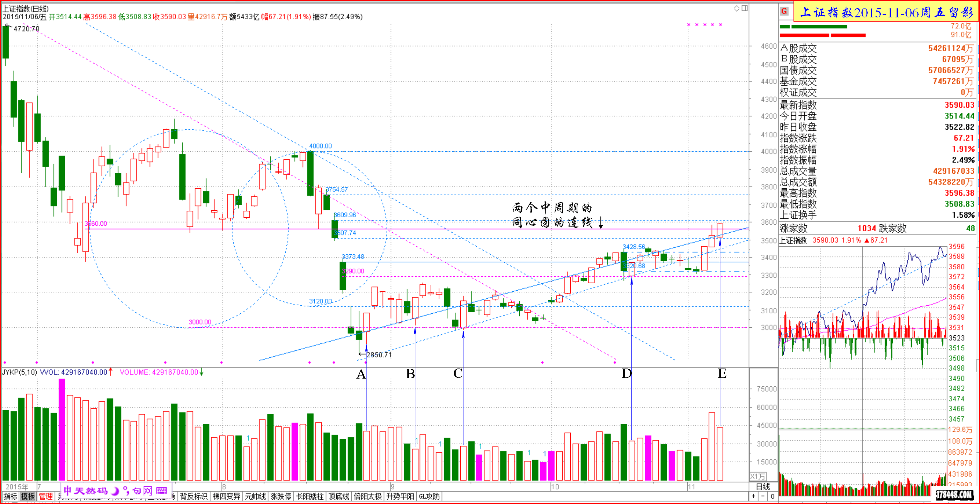Click the 3428.56 price label
The width and height of the screenshot is (980, 504).
click(x=634, y=247)
